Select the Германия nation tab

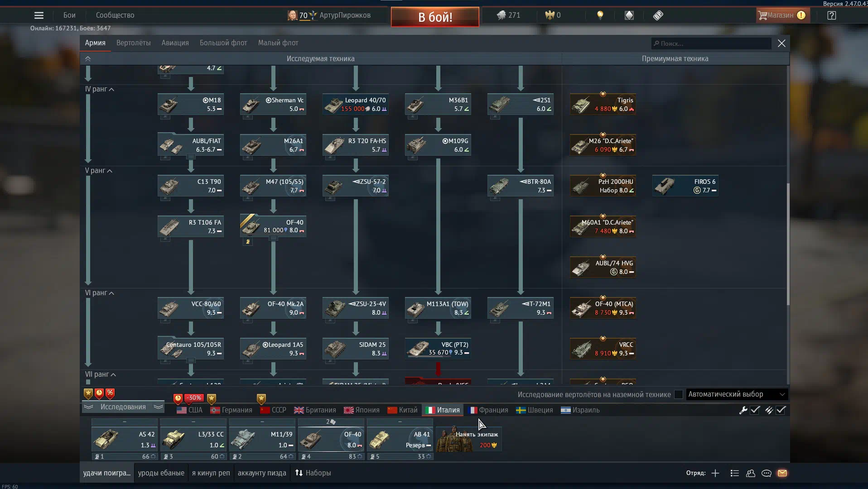pyautogui.click(x=231, y=410)
